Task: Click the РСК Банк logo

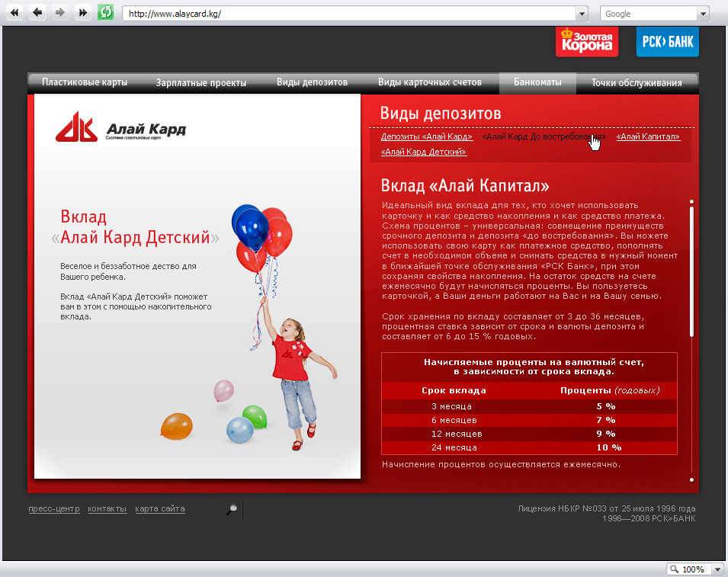Action: 667,41
